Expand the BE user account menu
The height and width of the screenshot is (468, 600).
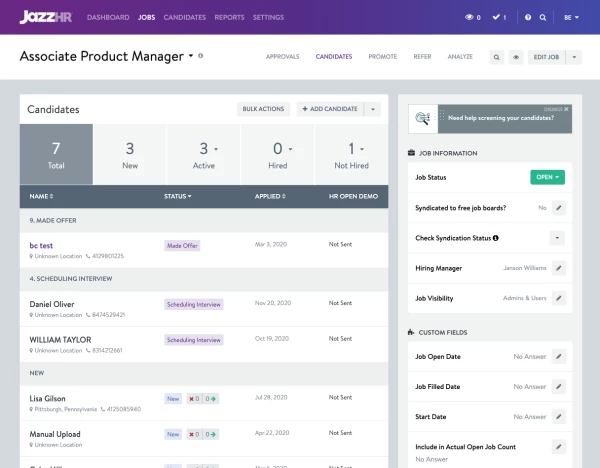[570, 18]
